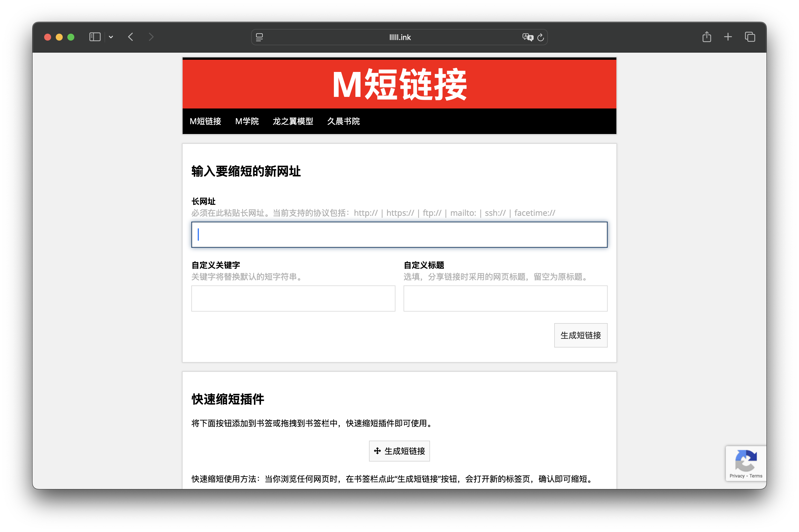Click the 自定义标题 input field
The width and height of the screenshot is (799, 532).
(x=505, y=298)
